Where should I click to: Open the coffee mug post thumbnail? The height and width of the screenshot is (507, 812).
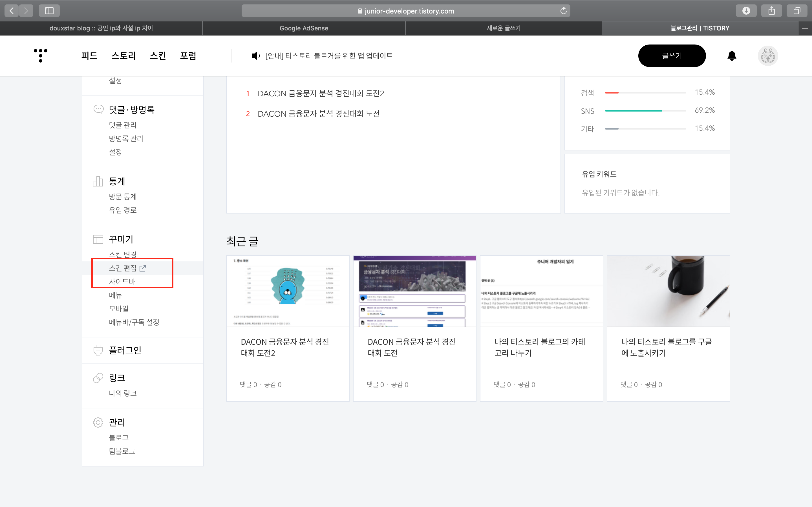tap(668, 291)
